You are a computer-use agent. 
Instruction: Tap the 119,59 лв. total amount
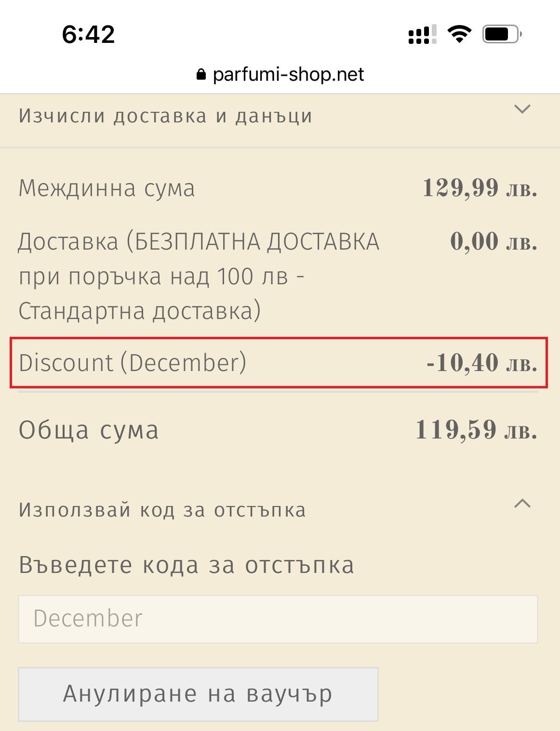click(477, 430)
